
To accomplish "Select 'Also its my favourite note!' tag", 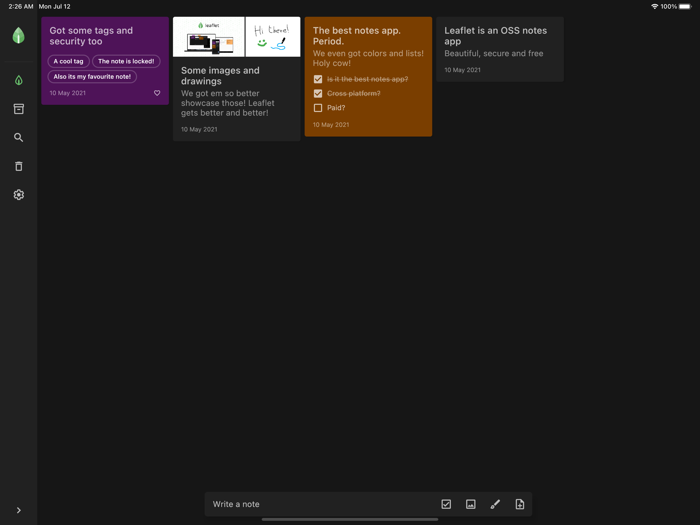I will [x=92, y=77].
